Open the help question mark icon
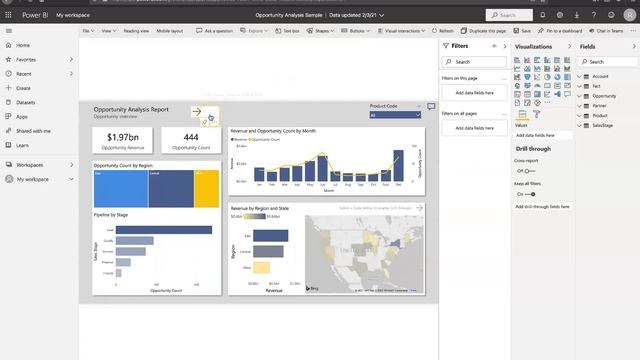Viewport: 640px width, 360px height. [594, 15]
